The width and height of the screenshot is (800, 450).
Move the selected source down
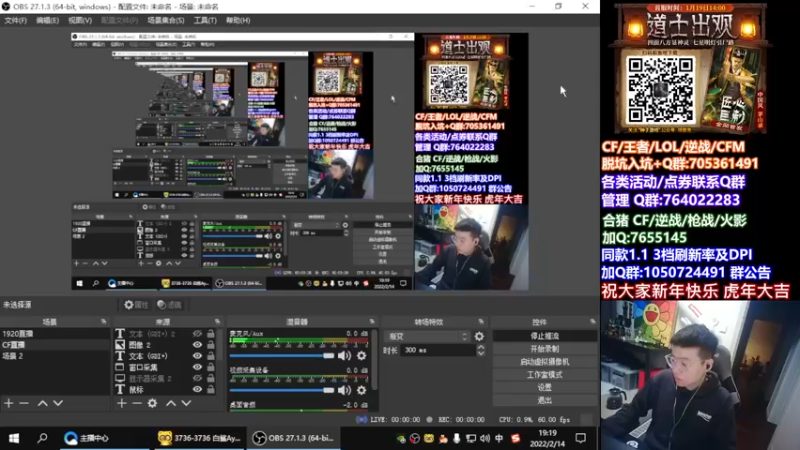point(186,404)
